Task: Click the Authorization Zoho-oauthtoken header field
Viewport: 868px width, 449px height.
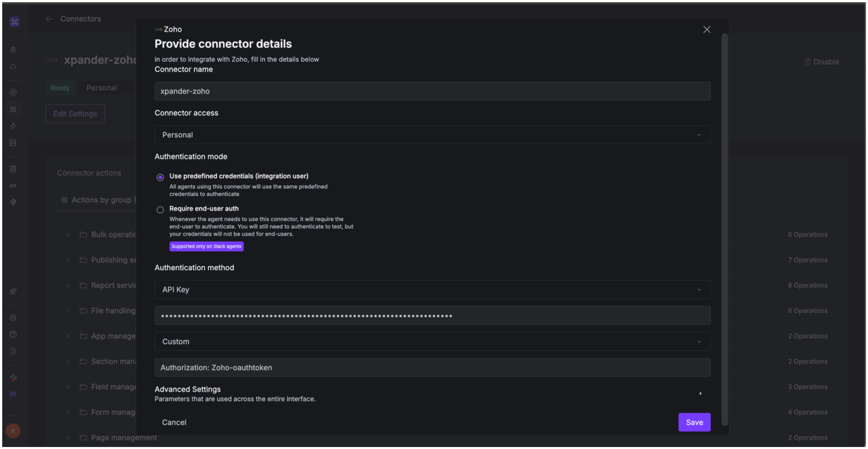Action: 432,367
